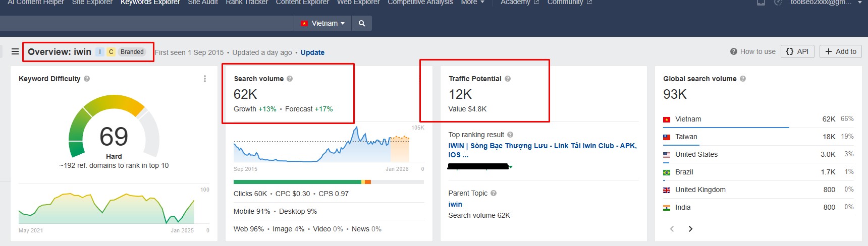Viewport: 868px width, 246px height.
Task: Open the Content Explorer tab
Action: pyautogui.click(x=302, y=2)
